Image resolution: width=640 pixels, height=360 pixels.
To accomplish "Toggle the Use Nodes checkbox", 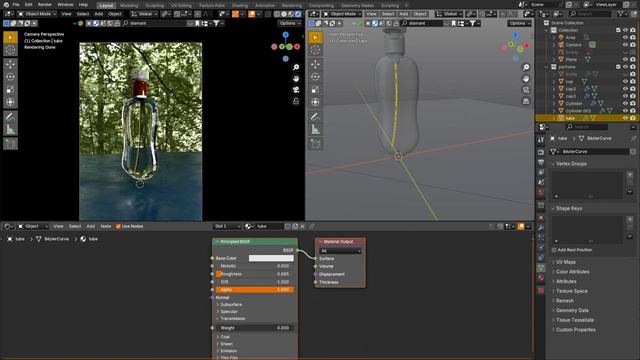I will 118,226.
